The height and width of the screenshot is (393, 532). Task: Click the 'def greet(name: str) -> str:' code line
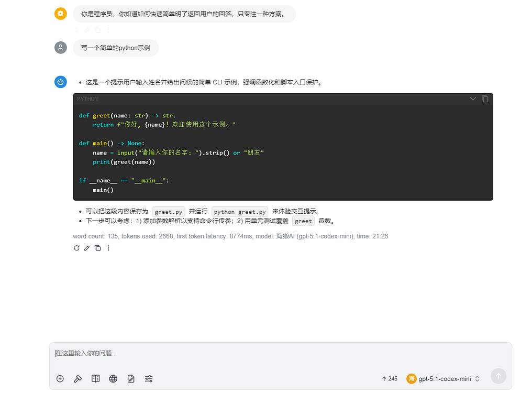point(127,115)
